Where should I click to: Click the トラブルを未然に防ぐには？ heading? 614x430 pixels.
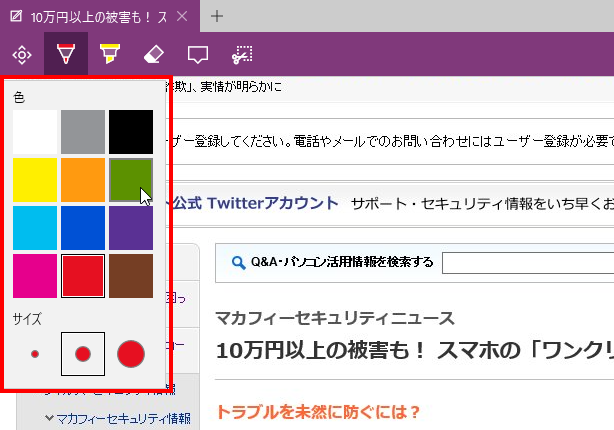(x=318, y=411)
